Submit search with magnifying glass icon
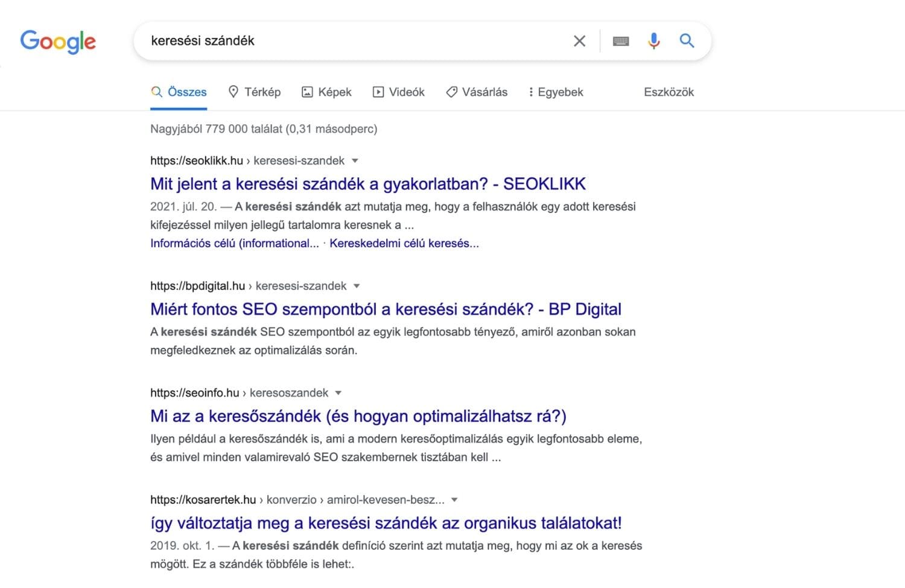The width and height of the screenshot is (905, 588). click(687, 40)
